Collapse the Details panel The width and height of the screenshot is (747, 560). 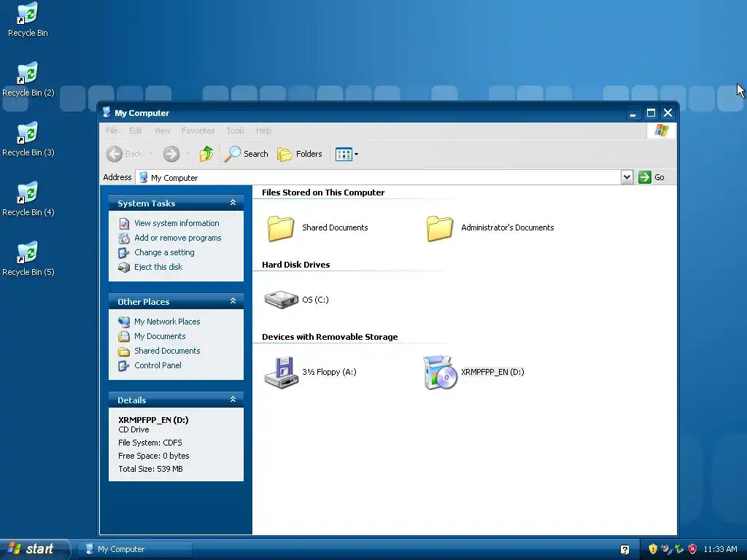pyautogui.click(x=233, y=400)
